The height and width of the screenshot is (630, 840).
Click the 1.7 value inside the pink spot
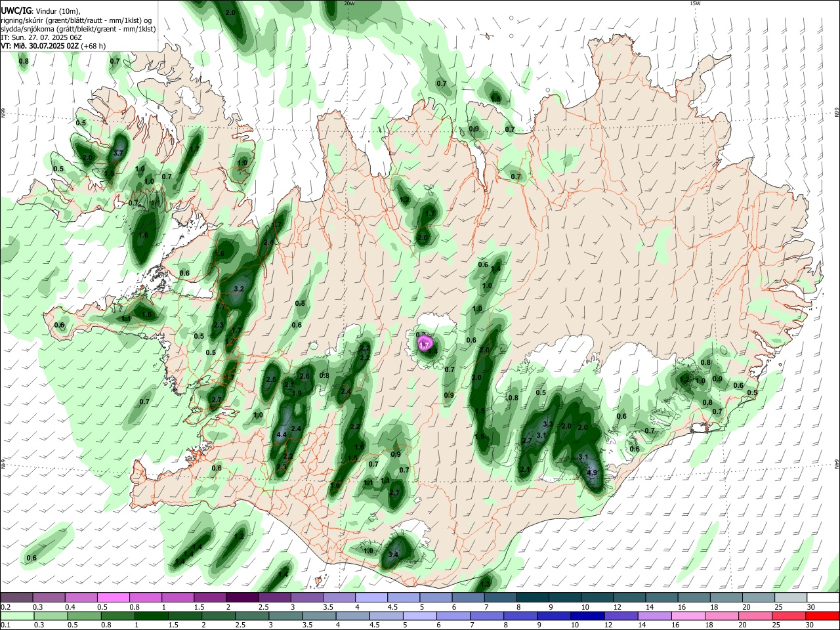tap(424, 345)
